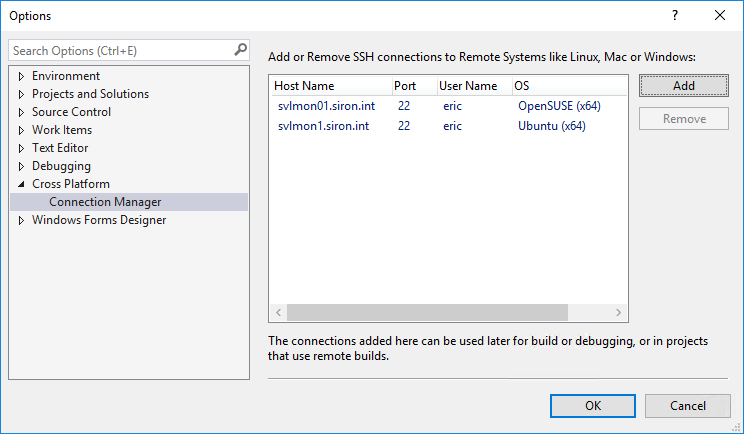
Task: Expand the Work Items node
Action: coord(22,130)
